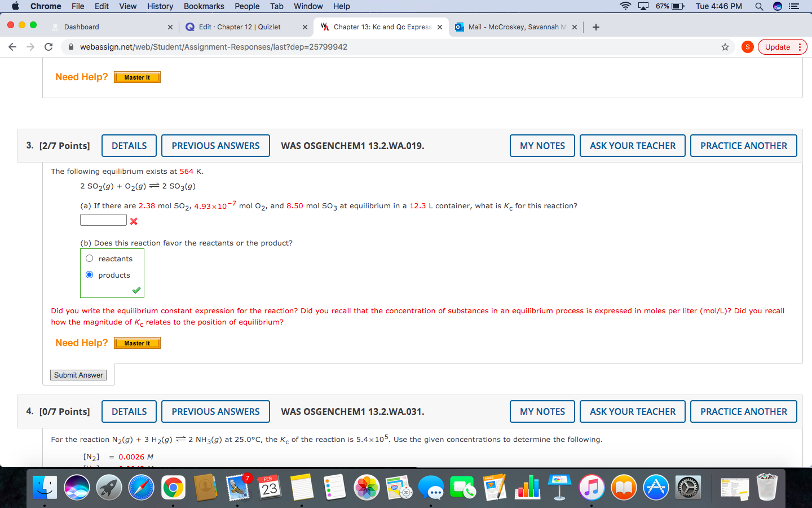The image size is (812, 508).
Task: Launch Siri from the dock
Action: (77, 487)
